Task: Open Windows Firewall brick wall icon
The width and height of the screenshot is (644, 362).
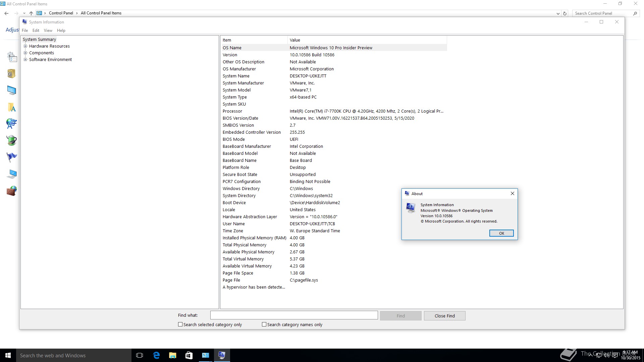Action: (x=11, y=191)
